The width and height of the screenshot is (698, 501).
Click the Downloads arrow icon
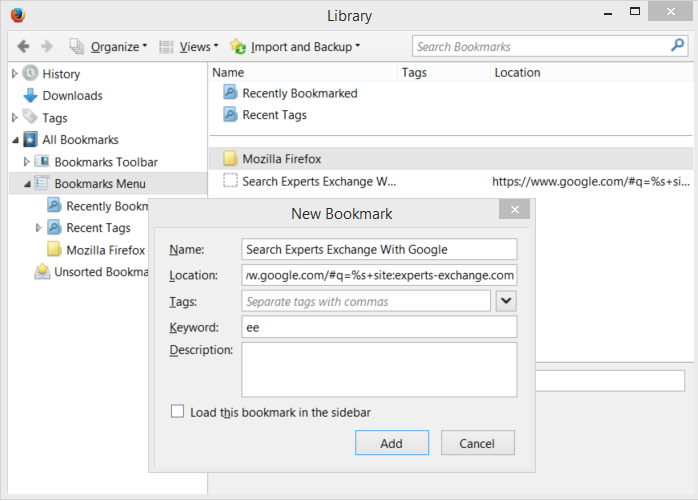[30, 95]
